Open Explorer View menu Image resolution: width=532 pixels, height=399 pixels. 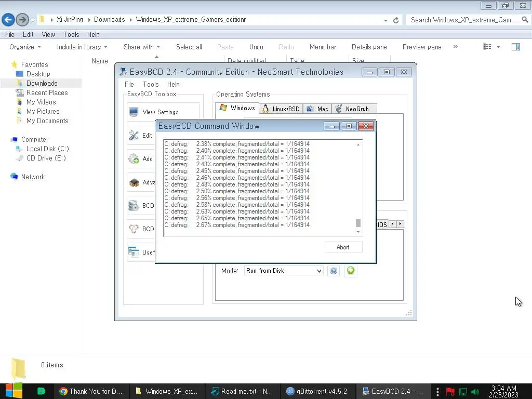pos(48,35)
